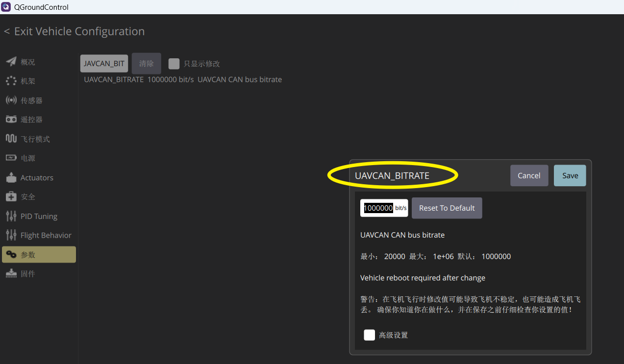This screenshot has width=624, height=364.
Task: Click Exit Vehicle Configuration
Action: pos(75,31)
